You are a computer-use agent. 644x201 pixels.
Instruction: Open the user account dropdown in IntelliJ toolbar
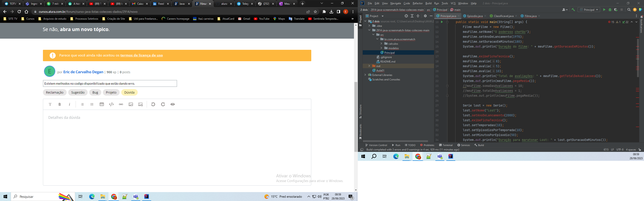click(x=565, y=10)
